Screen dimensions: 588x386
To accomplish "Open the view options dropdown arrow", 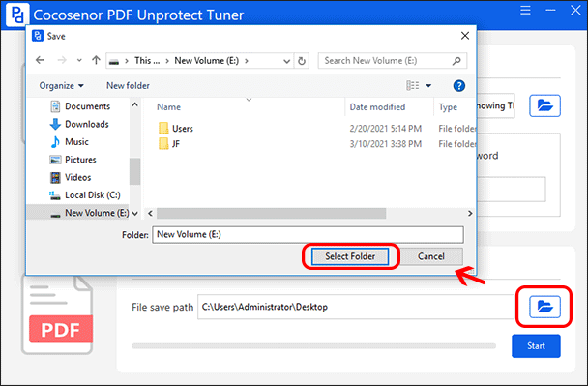I will coord(428,86).
